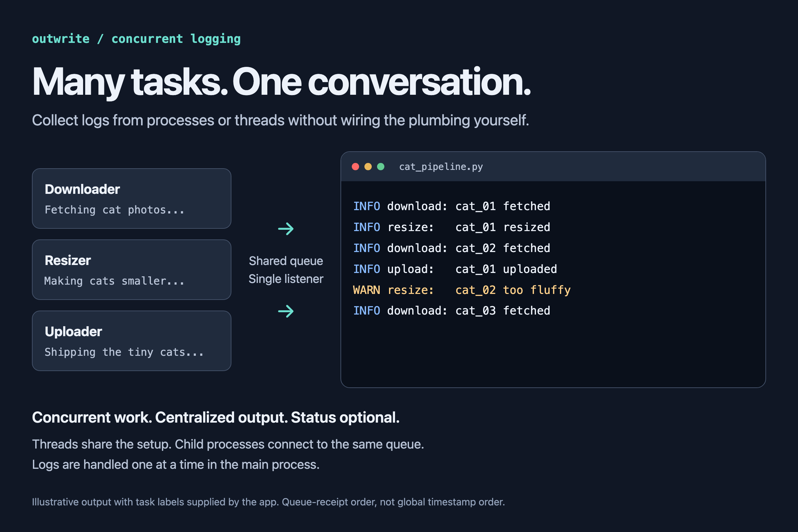Select log line 'cat_01 uploaded'
798x532 pixels.
pyautogui.click(x=455, y=269)
